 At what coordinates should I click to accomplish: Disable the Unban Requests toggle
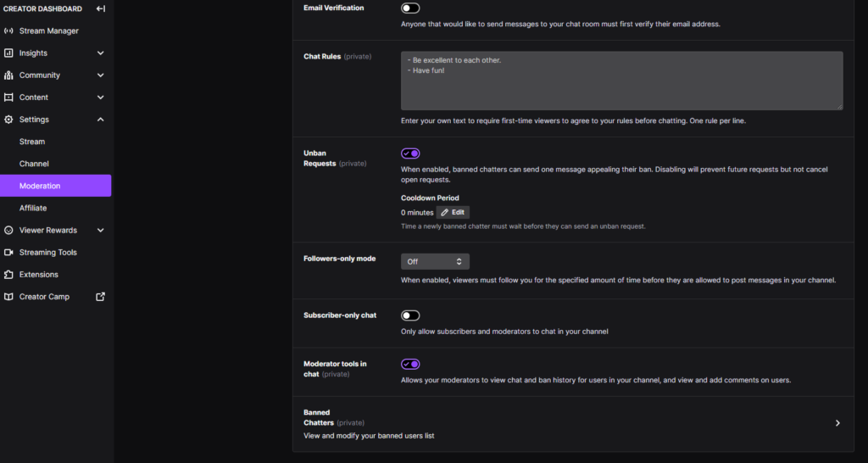410,153
